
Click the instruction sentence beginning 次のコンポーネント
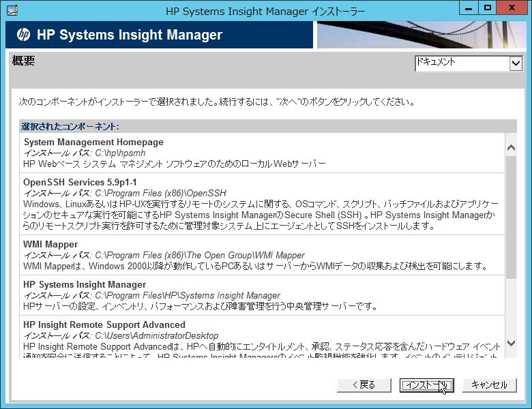217,102
